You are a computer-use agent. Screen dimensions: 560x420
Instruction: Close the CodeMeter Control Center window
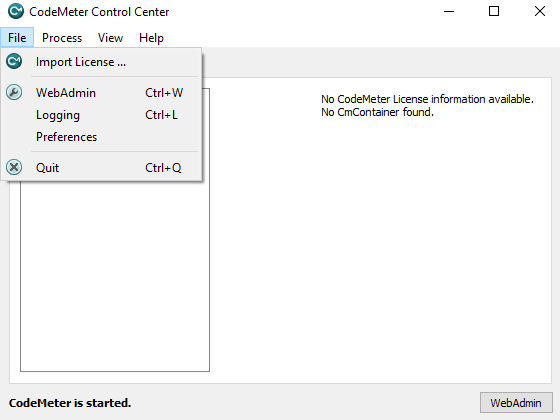(539, 11)
